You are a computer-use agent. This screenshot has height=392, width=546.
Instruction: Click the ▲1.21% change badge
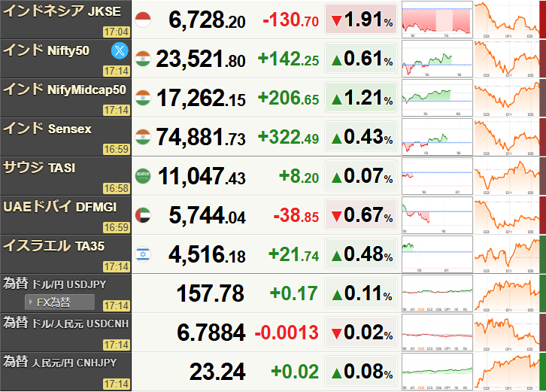pos(361,97)
